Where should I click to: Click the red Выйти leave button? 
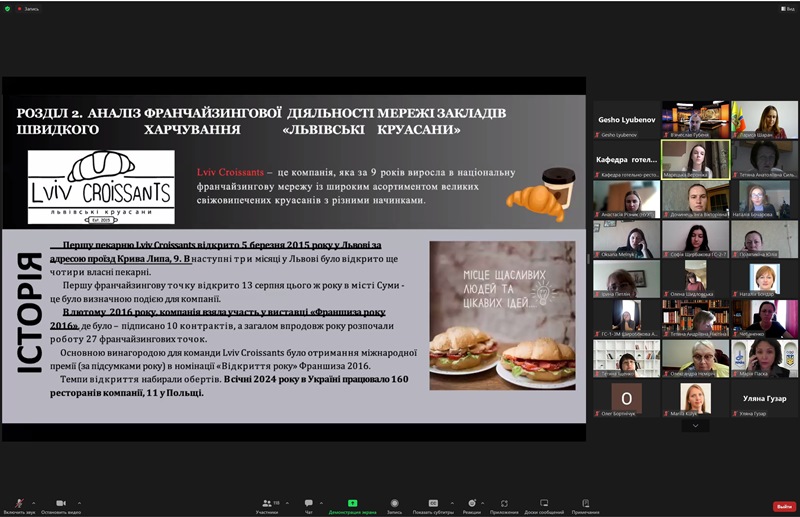pos(784,506)
